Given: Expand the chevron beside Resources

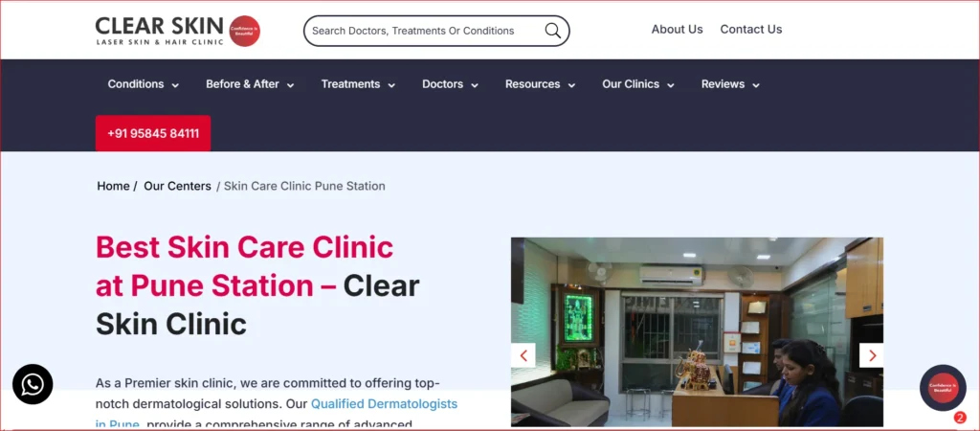Looking at the screenshot, I should pyautogui.click(x=571, y=85).
